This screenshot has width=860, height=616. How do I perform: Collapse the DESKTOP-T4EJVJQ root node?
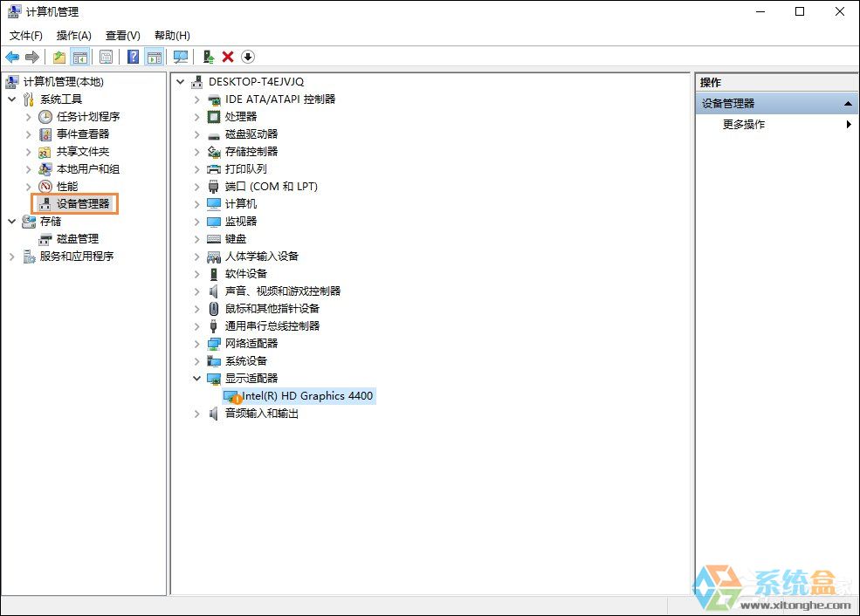point(181,82)
